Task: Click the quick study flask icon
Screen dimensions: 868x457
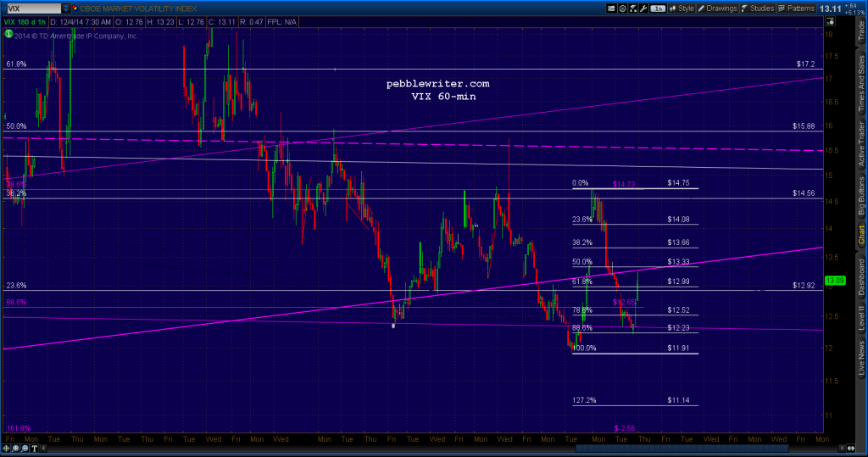Action: [x=632, y=8]
